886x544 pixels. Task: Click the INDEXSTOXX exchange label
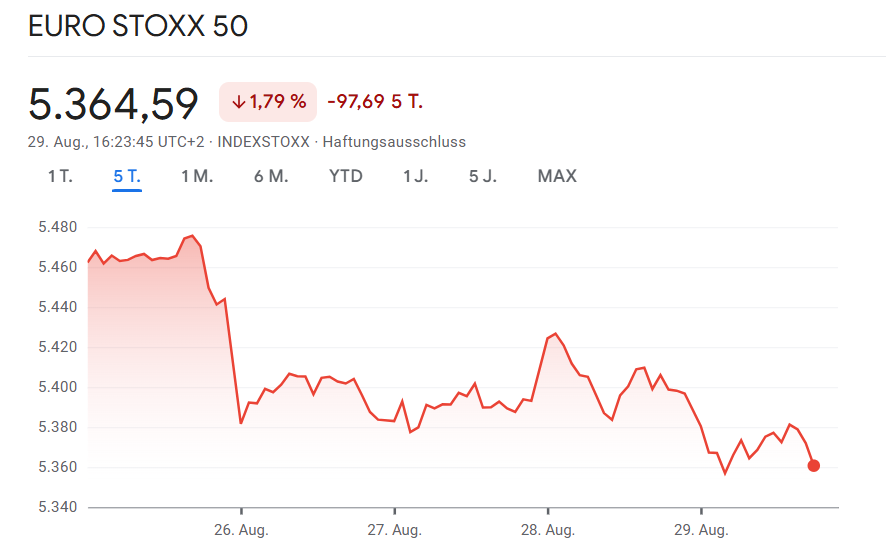pos(264,142)
